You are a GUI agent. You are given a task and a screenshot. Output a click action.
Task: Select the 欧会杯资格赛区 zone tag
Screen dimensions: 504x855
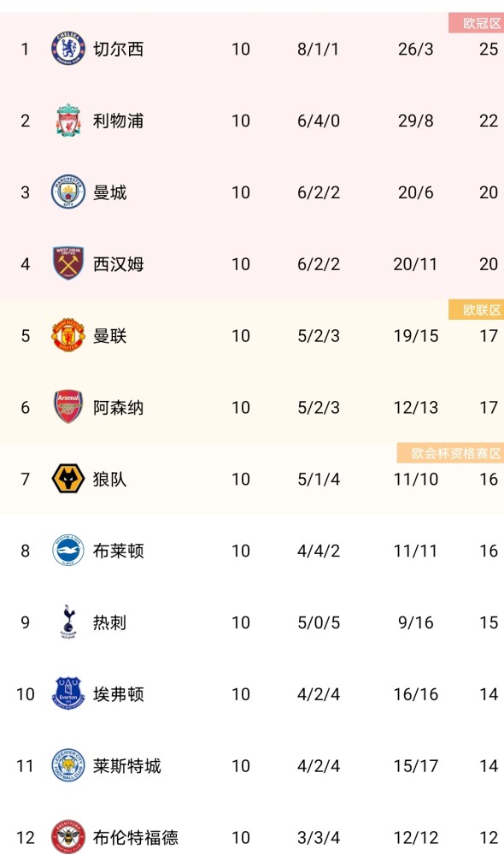(450, 453)
